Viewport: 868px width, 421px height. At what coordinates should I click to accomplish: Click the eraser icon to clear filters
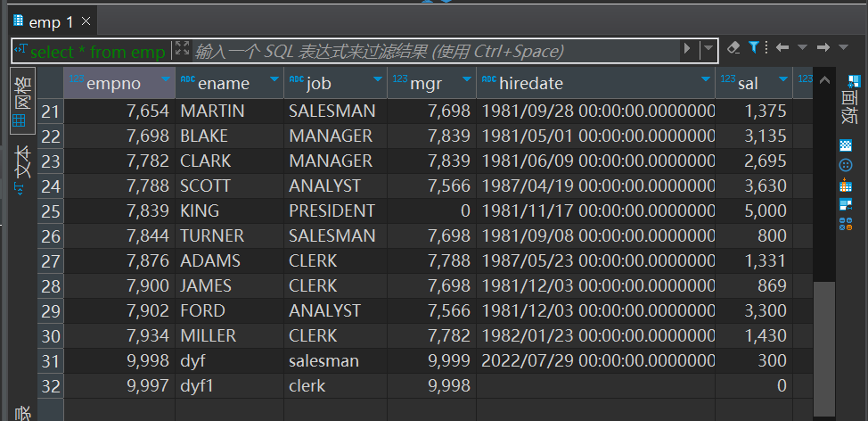[x=733, y=47]
